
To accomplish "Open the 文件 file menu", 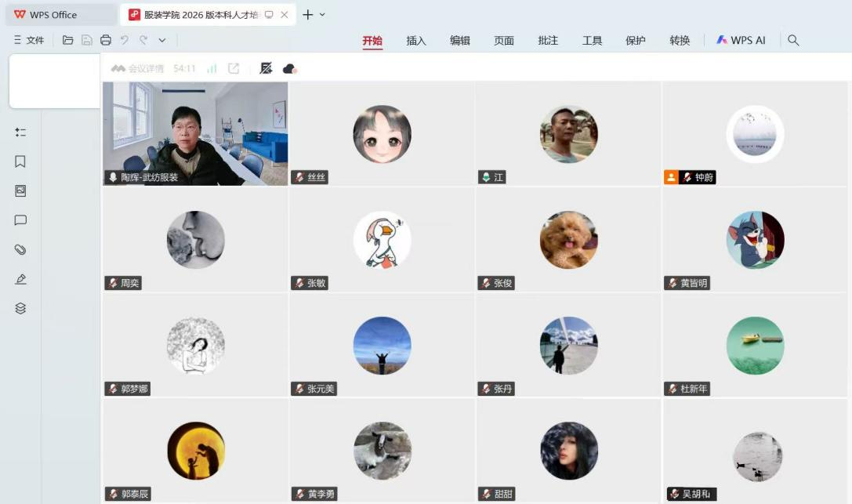I will point(29,40).
